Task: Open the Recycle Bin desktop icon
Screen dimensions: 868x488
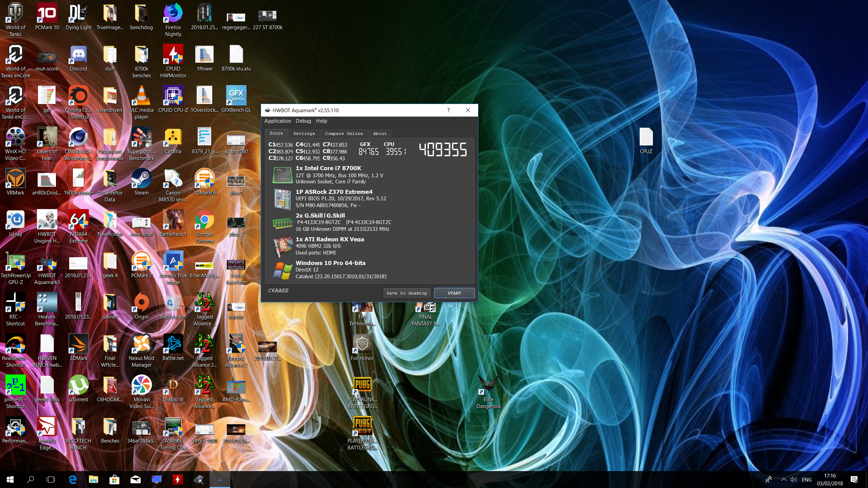Action: [x=173, y=306]
